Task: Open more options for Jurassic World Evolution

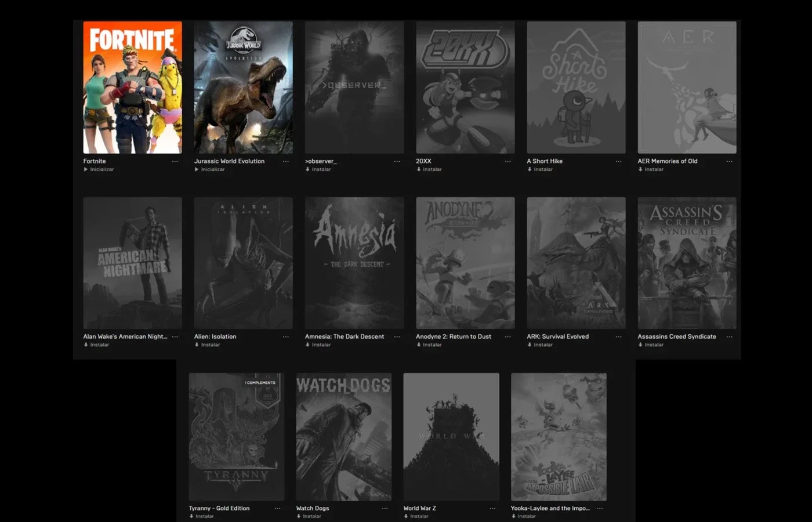Action: 285,161
